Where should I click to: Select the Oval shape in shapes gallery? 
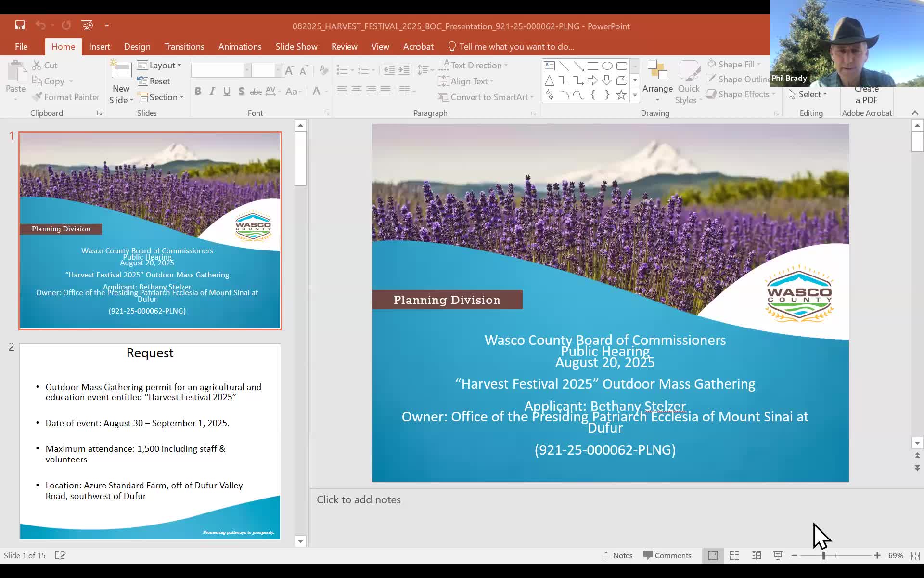point(607,66)
